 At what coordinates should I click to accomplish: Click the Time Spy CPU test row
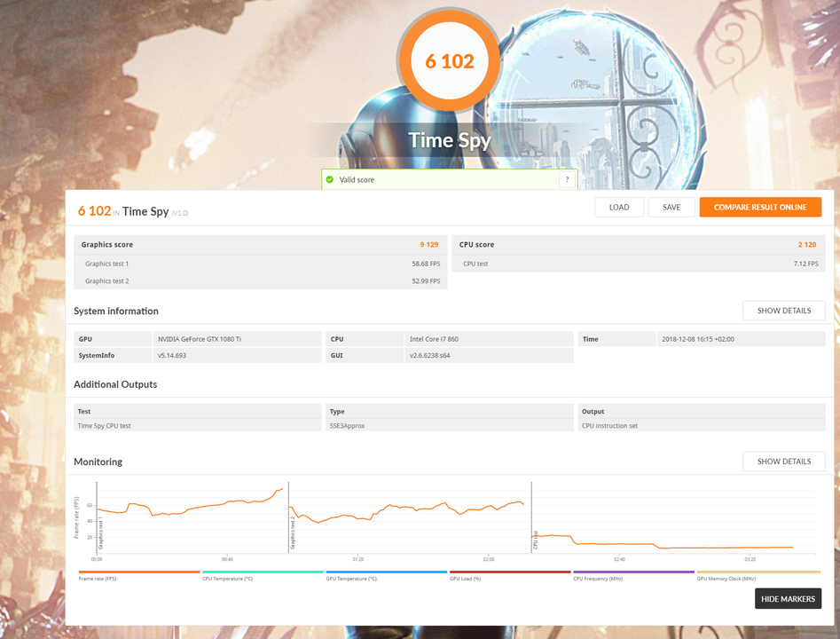coord(197,426)
